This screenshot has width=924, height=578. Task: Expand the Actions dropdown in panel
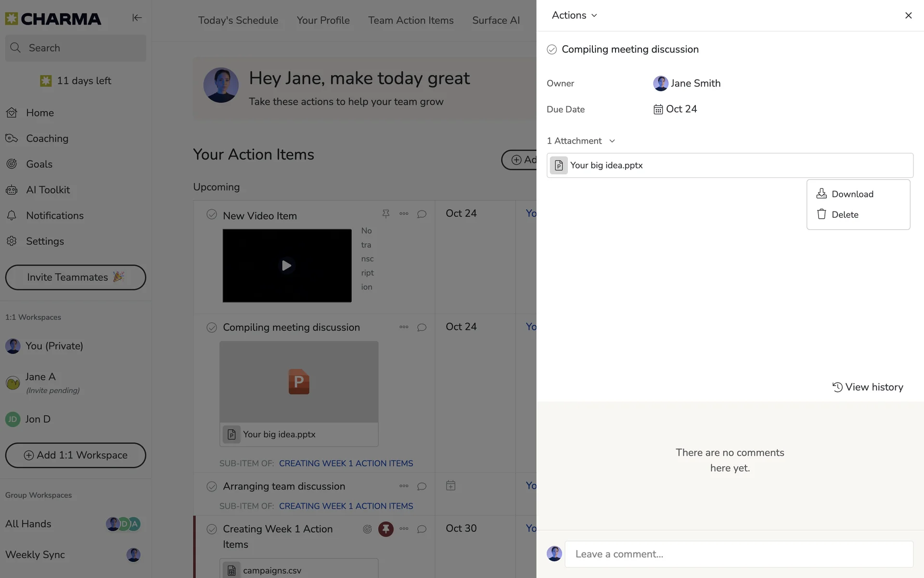click(574, 15)
